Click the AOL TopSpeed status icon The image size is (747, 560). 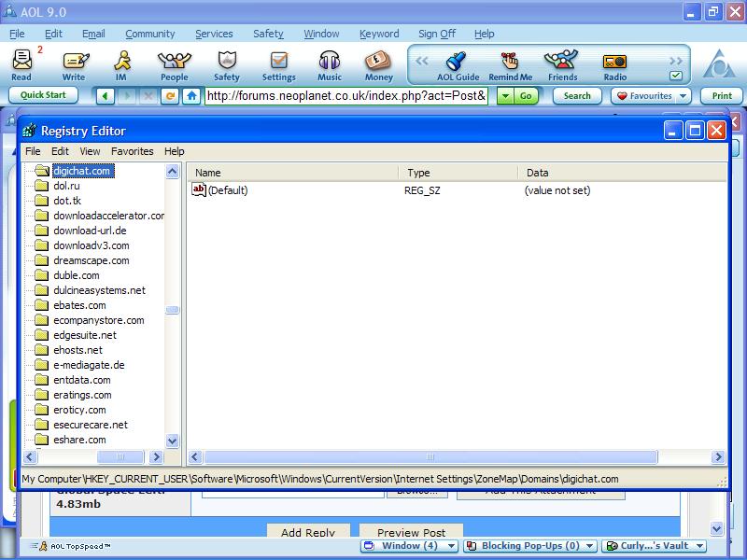click(43, 546)
